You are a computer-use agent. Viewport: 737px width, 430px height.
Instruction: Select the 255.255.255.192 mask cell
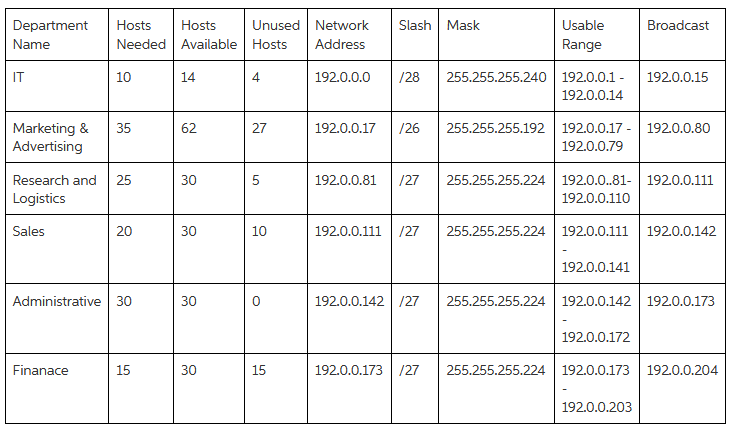point(496,128)
